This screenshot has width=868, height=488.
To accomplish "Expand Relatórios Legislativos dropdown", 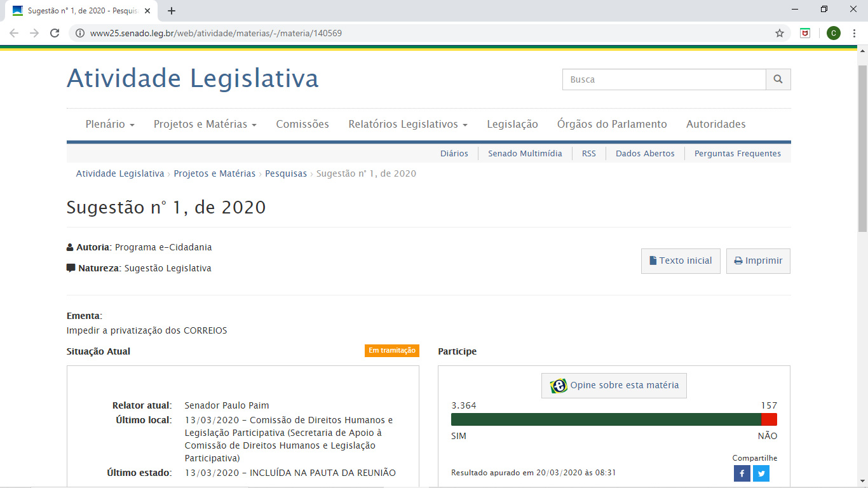I will click(x=408, y=125).
